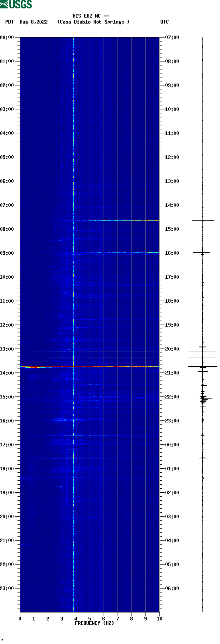Click the UTC time label '05:00' on right axis
Viewport: 220px width, 644px height.
(172, 565)
